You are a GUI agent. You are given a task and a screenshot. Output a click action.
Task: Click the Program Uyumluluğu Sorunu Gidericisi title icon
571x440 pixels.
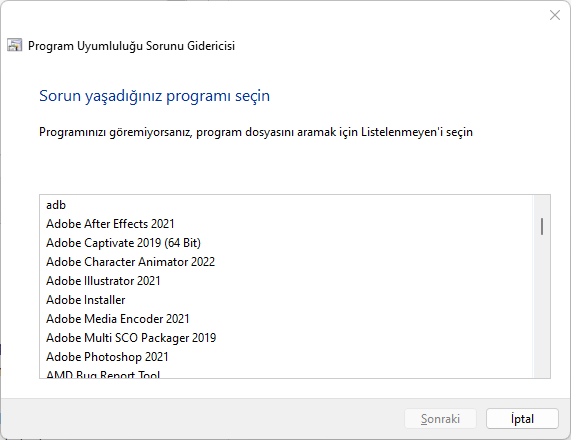tap(15, 46)
